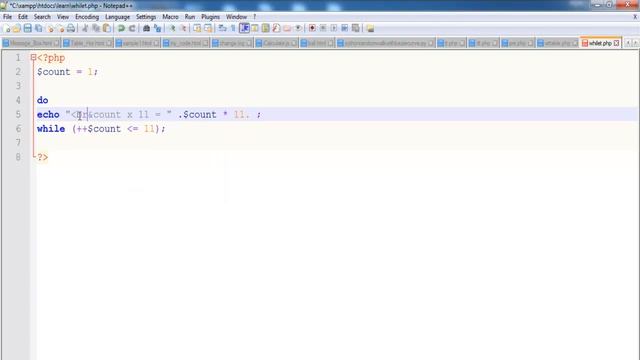
Task: Print the document with Print icon
Action: pyautogui.click(x=71, y=28)
